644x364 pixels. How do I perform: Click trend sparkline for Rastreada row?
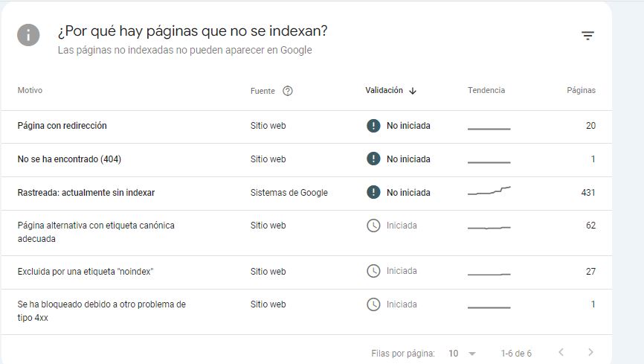point(489,191)
